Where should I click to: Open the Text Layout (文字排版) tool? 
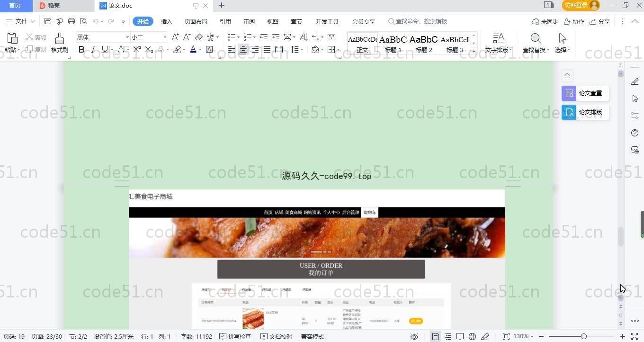point(498,43)
